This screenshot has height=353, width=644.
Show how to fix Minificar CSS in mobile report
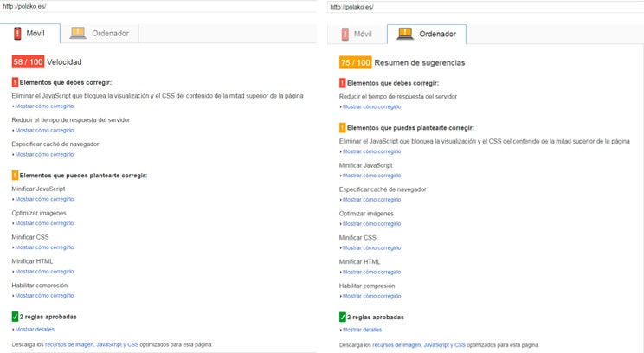point(43,247)
